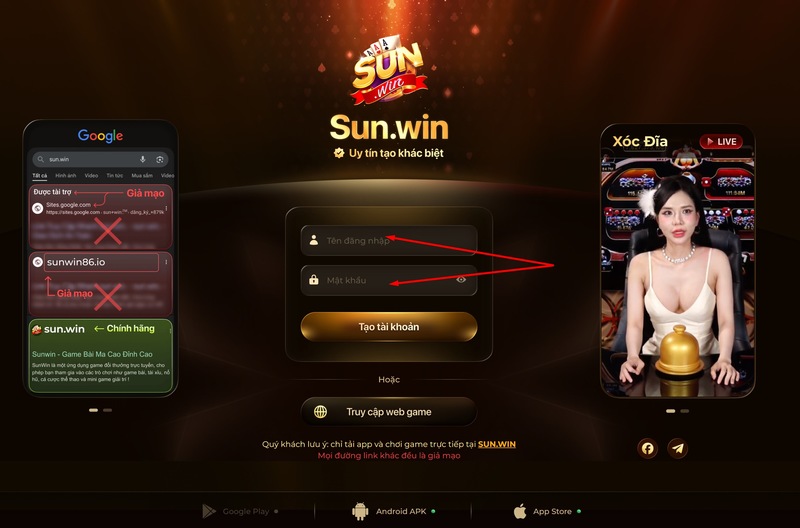Click the microphone icon in Google search bar
Screen dimensions: 800x528
[143, 159]
